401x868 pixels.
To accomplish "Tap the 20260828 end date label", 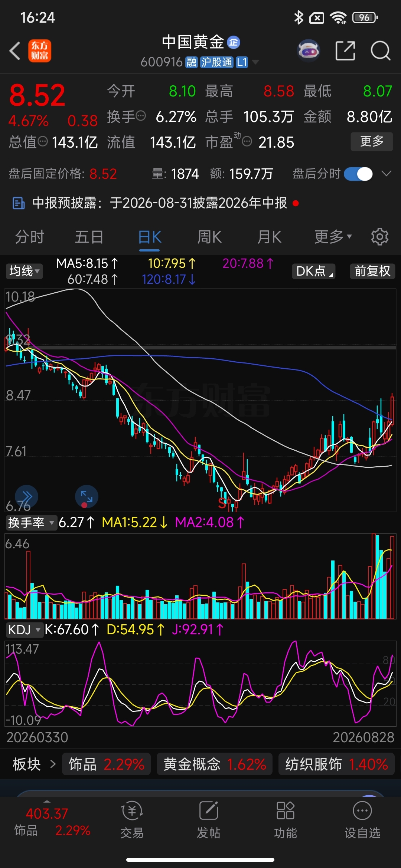I will pos(363,737).
